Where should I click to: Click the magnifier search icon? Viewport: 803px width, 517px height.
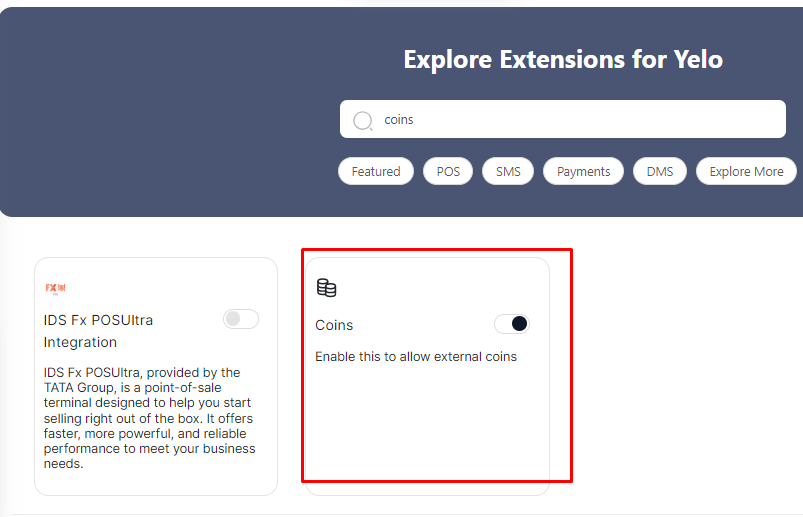(x=363, y=120)
